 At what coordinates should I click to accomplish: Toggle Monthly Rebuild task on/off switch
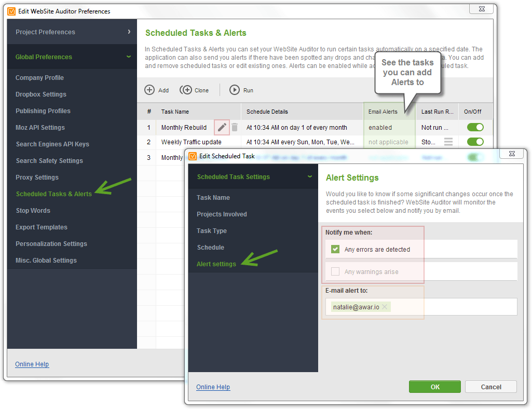coord(475,127)
